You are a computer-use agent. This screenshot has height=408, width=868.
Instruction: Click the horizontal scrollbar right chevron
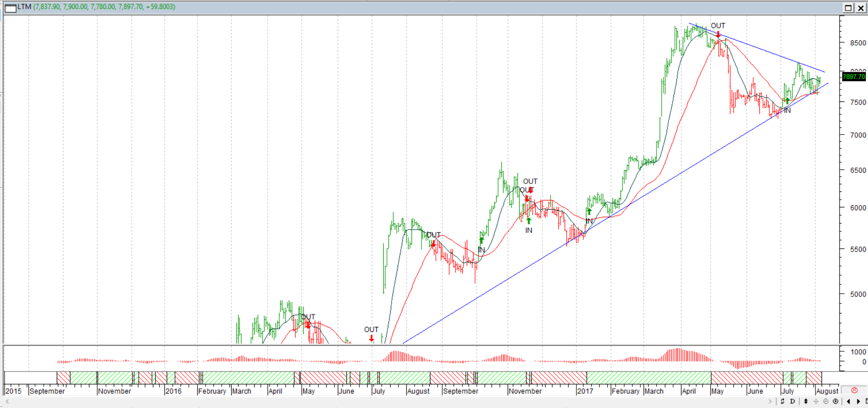[x=770, y=402]
